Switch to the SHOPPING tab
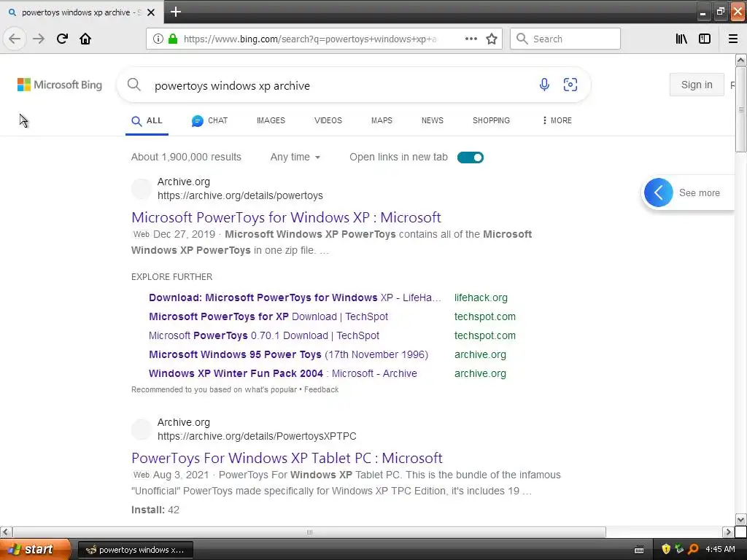 (491, 120)
